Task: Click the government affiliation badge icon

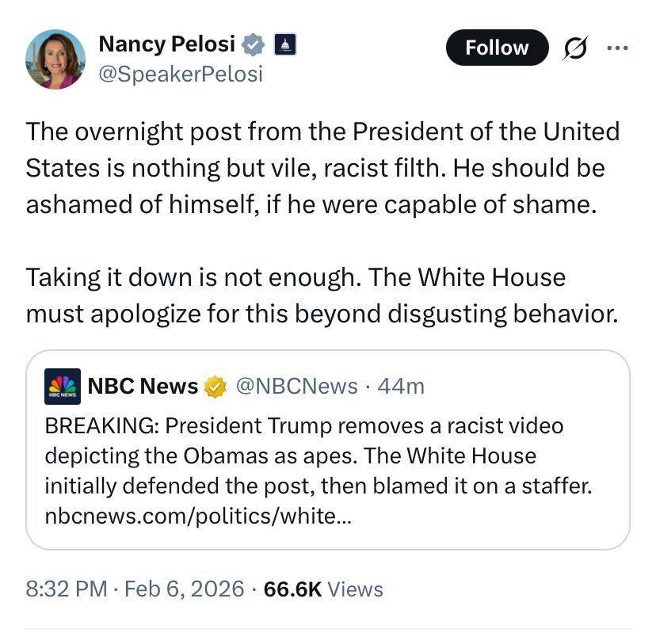Action: click(x=285, y=45)
